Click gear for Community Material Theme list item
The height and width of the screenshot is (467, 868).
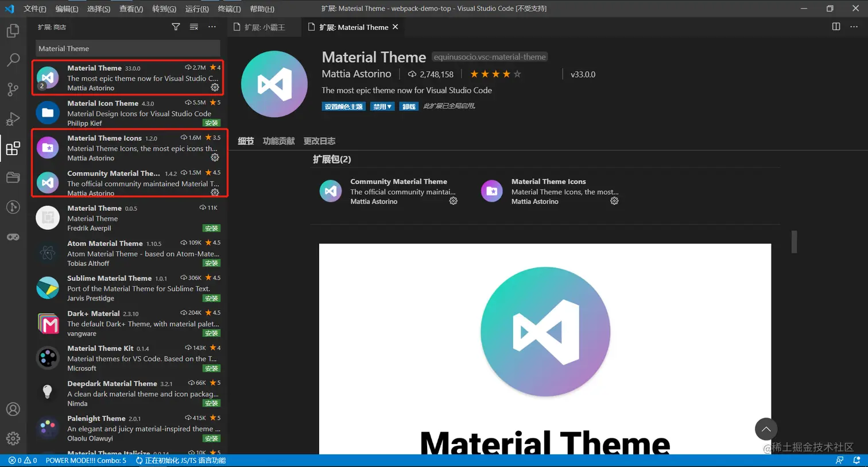[215, 192]
